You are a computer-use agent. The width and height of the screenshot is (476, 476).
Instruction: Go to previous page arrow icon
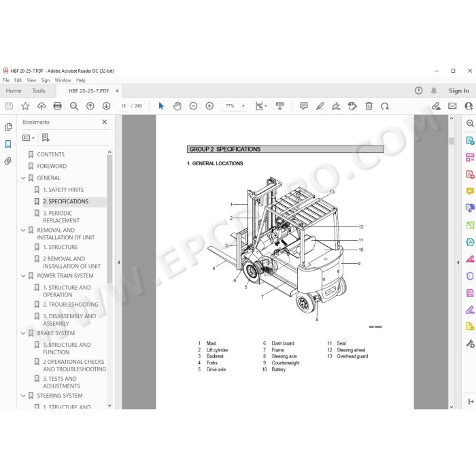[90, 106]
